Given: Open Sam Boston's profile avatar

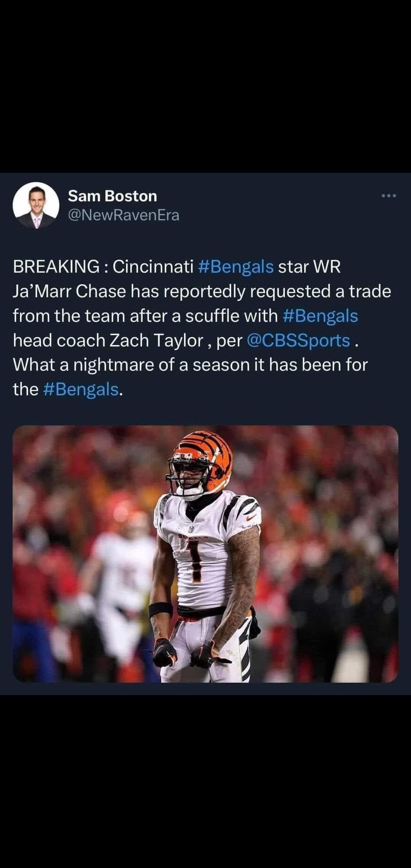Looking at the screenshot, I should (x=36, y=205).
